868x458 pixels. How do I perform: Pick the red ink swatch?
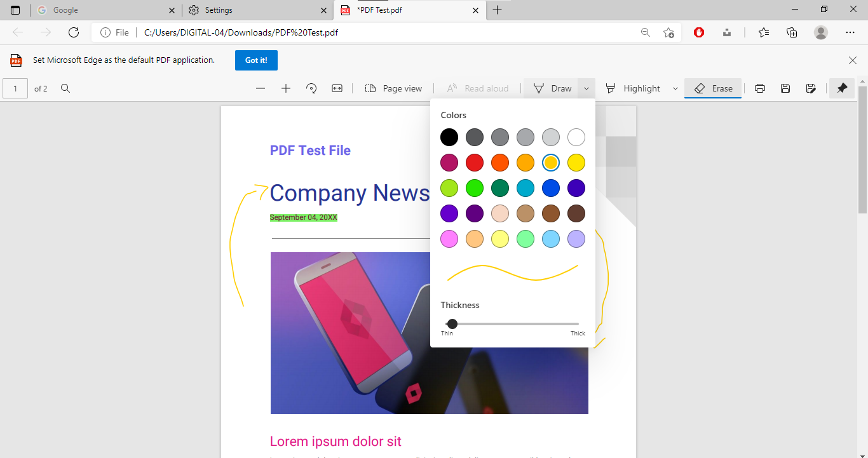(x=475, y=163)
